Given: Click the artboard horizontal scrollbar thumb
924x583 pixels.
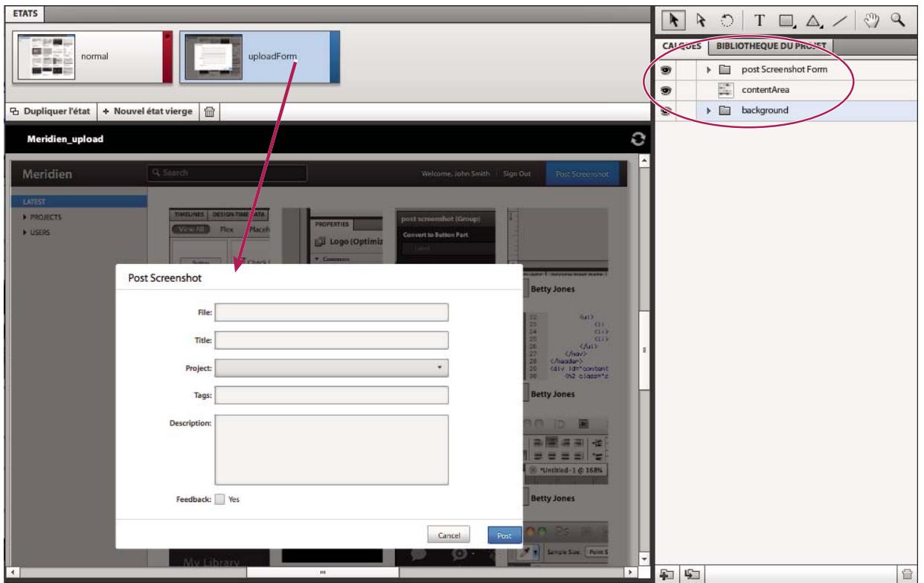Looking at the screenshot, I should coord(322,572).
